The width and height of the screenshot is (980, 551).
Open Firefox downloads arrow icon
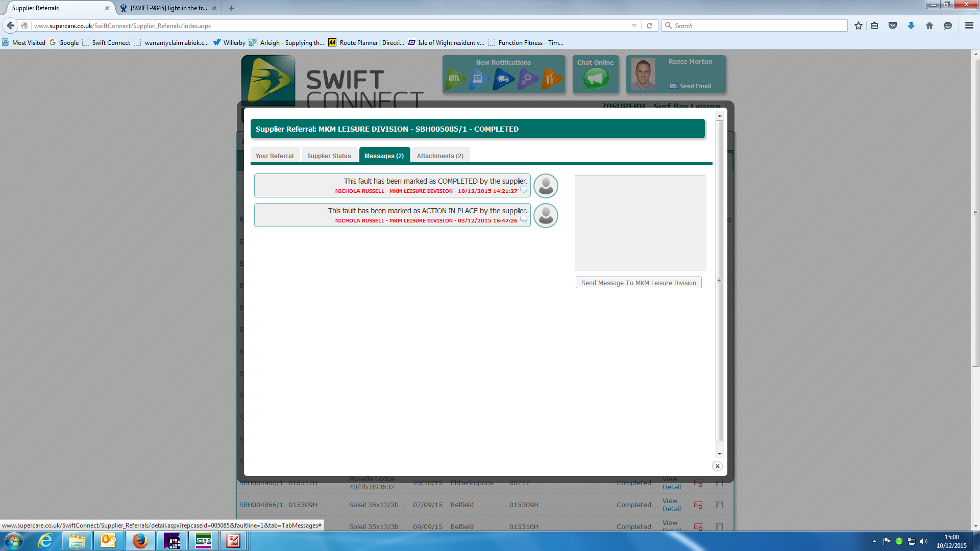pos(911,26)
